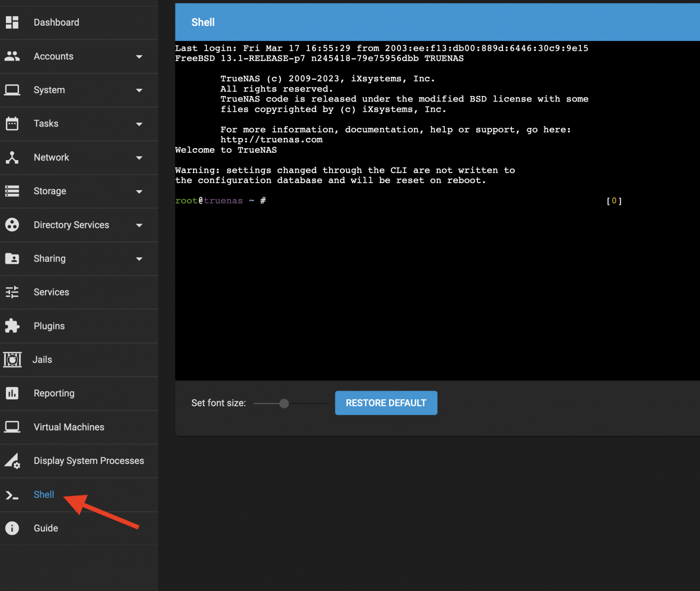Click the Accounts people icon
Viewport: 700px width, 591px height.
(x=12, y=56)
